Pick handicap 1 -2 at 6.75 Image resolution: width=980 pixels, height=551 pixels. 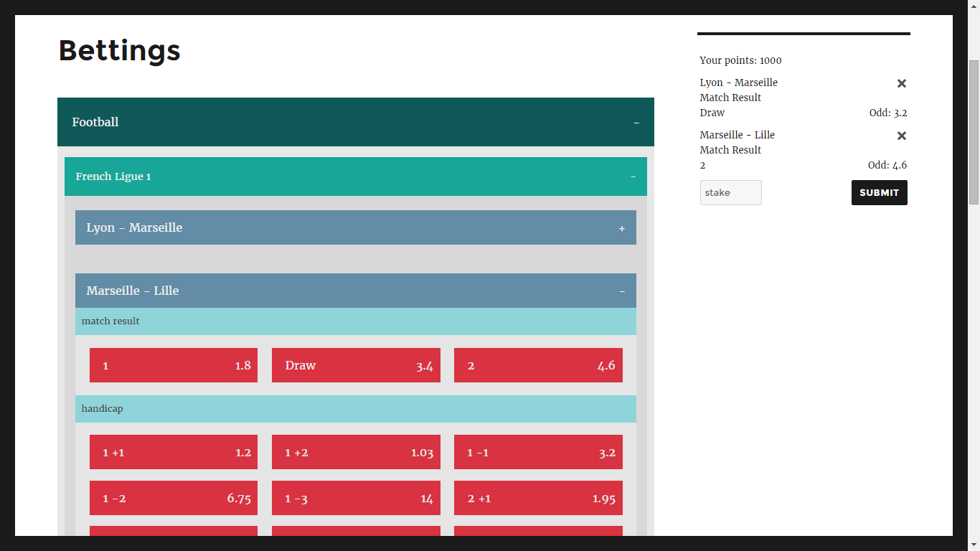(174, 498)
